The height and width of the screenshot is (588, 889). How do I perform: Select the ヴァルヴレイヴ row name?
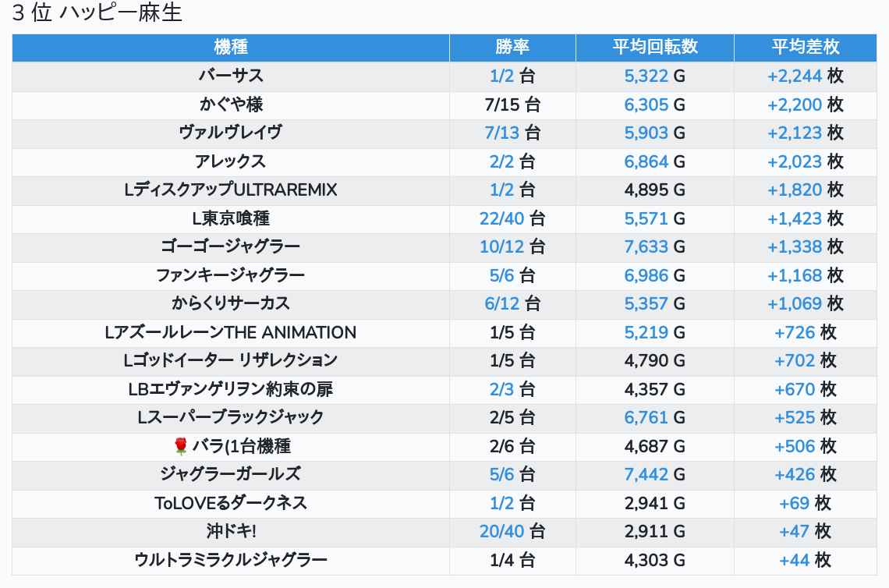coord(231,133)
